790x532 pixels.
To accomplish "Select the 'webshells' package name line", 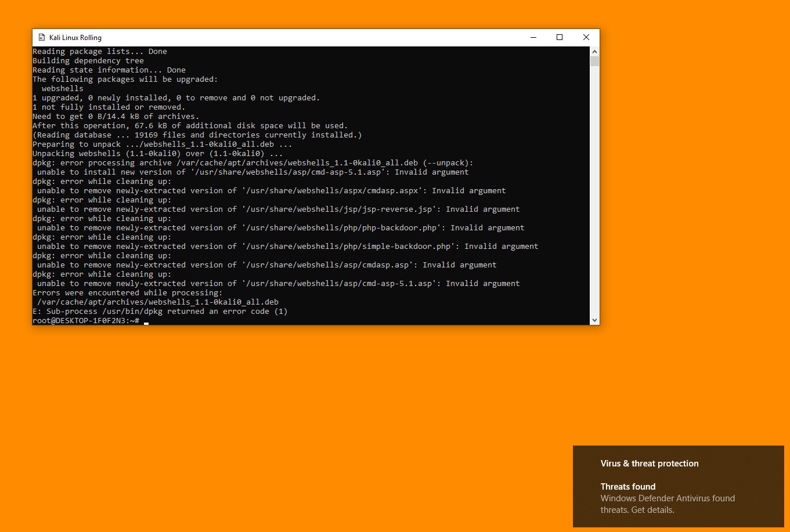I will click(x=62, y=88).
